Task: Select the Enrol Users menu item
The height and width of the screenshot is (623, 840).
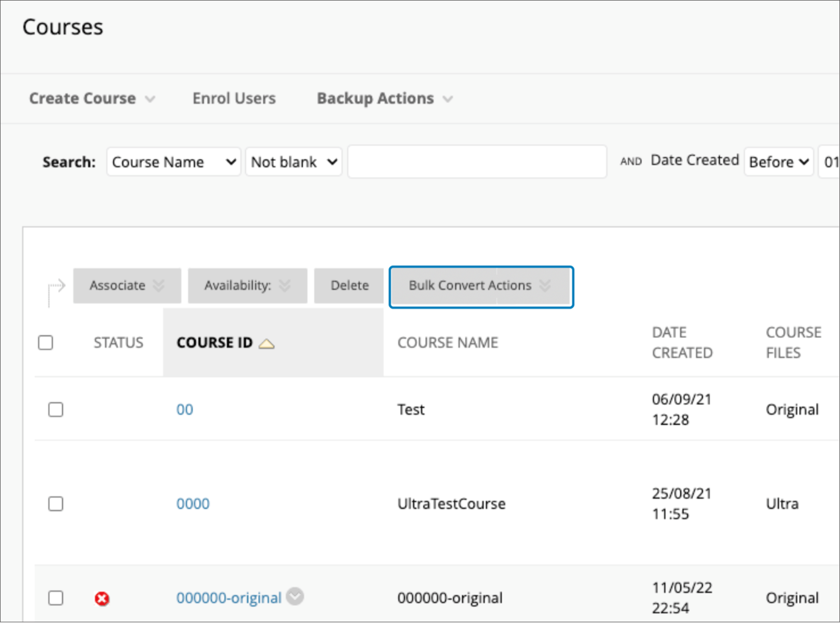Action: pyautogui.click(x=234, y=98)
